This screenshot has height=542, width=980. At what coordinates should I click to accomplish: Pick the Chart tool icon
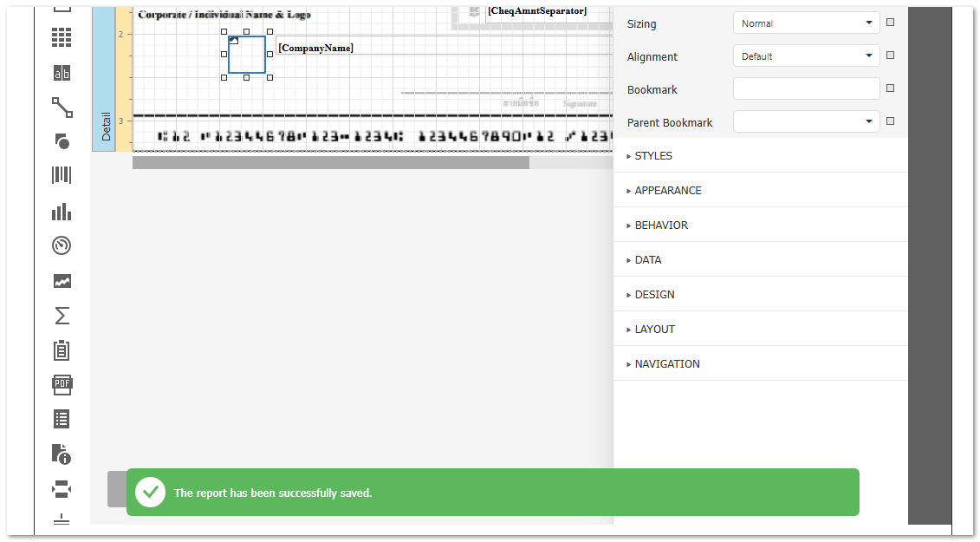pyautogui.click(x=62, y=212)
